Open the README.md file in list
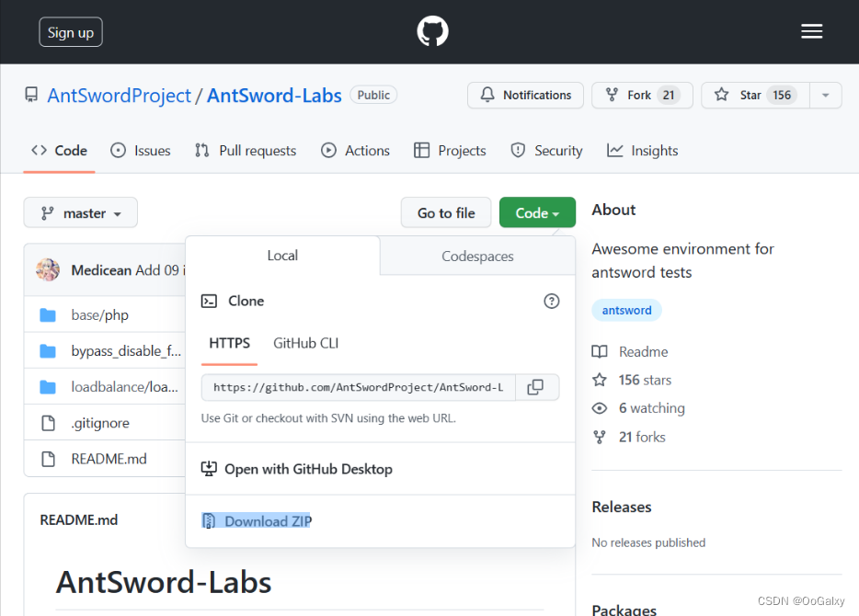The height and width of the screenshot is (616, 859). (109, 459)
